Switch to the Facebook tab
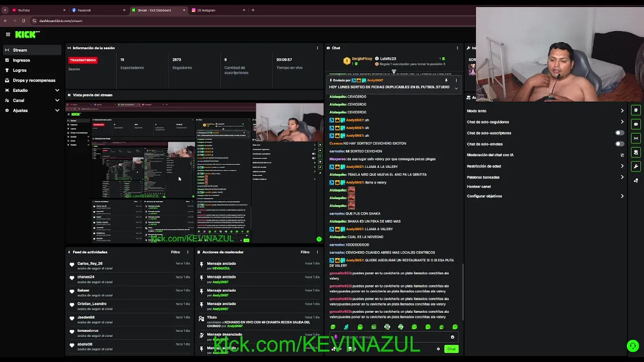This screenshot has height=362, width=644. click(x=98, y=10)
